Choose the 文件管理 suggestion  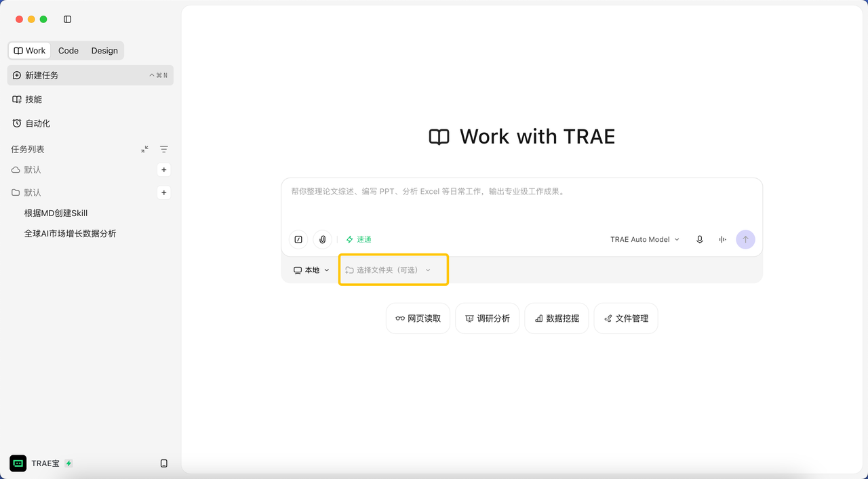(x=626, y=318)
